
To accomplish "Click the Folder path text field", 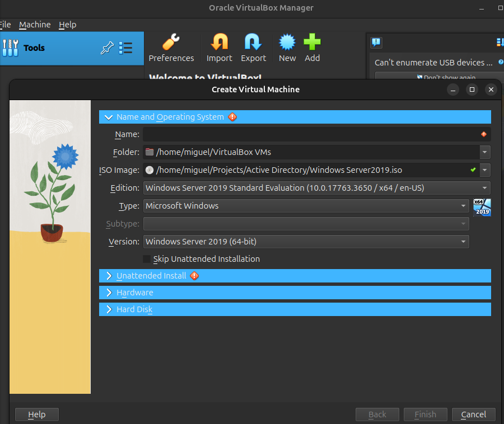I will [311, 152].
